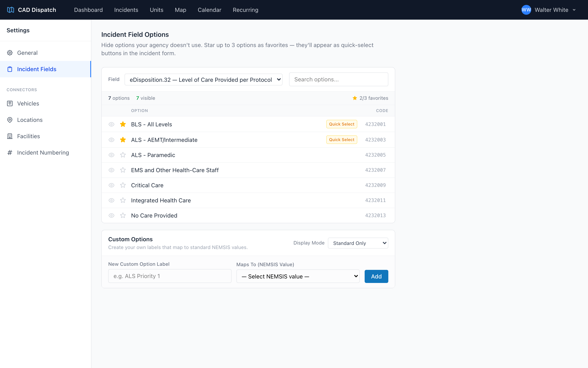Open General settings in sidebar

point(46,53)
